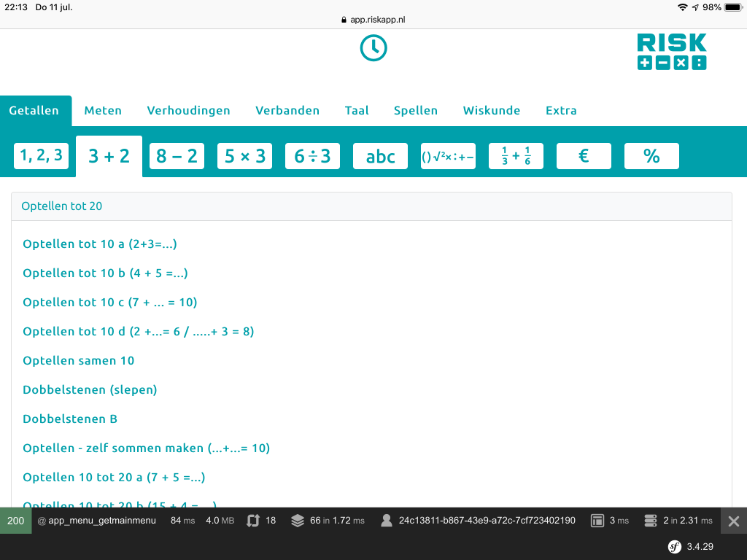747x560 pixels.
Task: Open the Wiskunde tab
Action: click(492, 111)
